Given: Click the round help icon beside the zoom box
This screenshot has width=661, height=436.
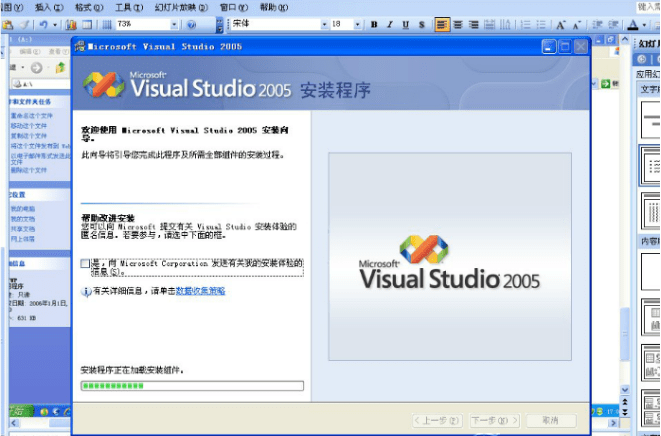Looking at the screenshot, I should 191,23.
